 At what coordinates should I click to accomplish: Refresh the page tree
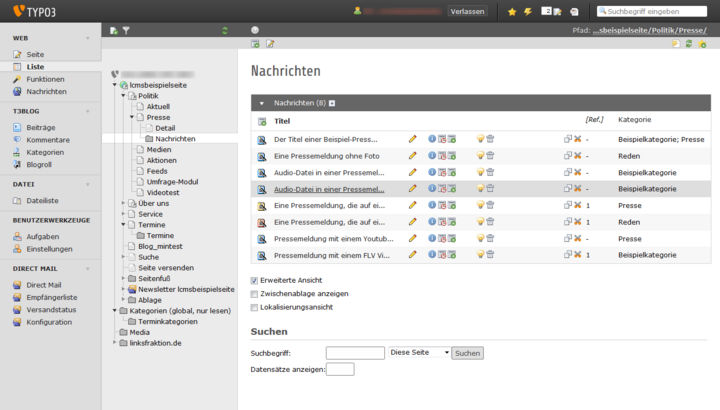click(x=225, y=31)
